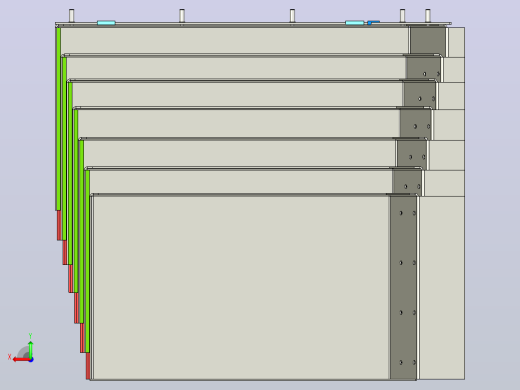Select the lowest red strip at the model's bottom left

88,366
